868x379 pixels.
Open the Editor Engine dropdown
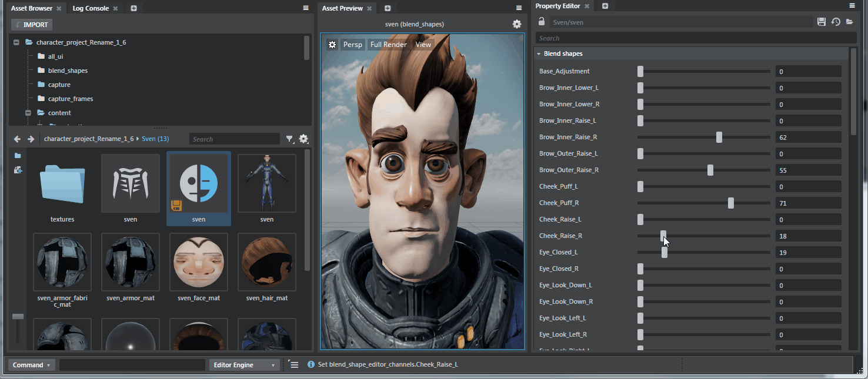(245, 365)
